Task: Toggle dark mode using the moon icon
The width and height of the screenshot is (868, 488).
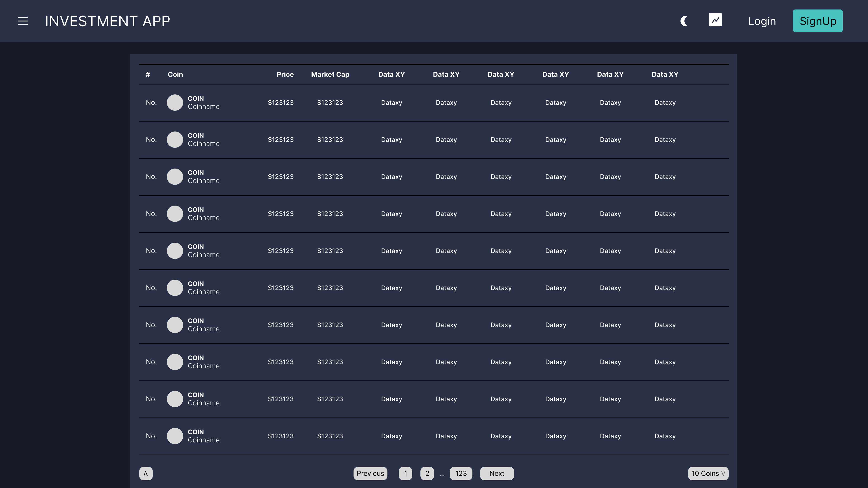Action: (684, 21)
